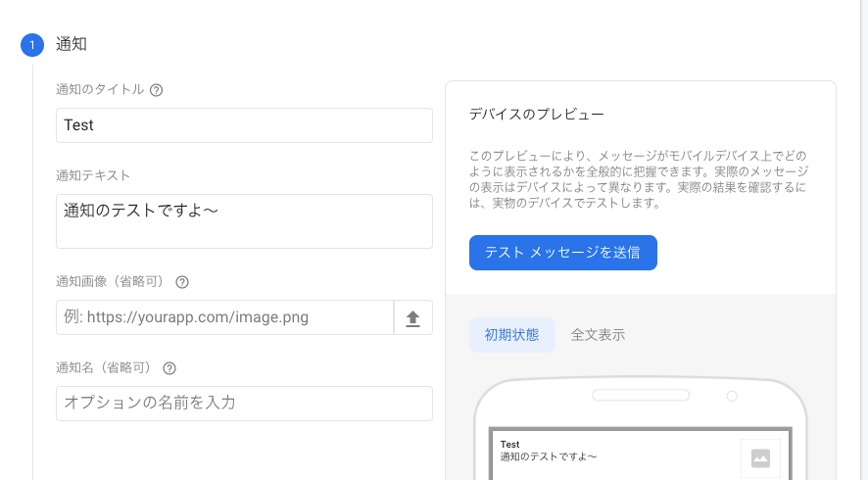868x480 pixels.
Task: Click the image upload arrow button
Action: coord(413,317)
